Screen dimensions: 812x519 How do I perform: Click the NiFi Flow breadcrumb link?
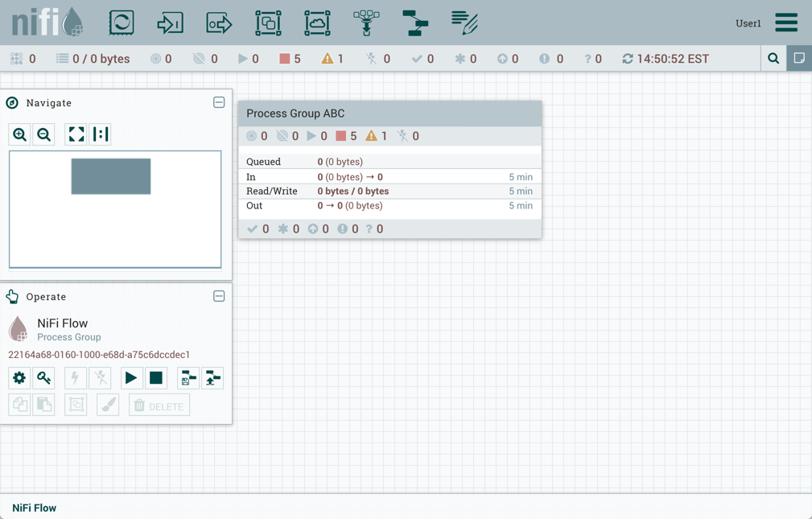(x=35, y=508)
